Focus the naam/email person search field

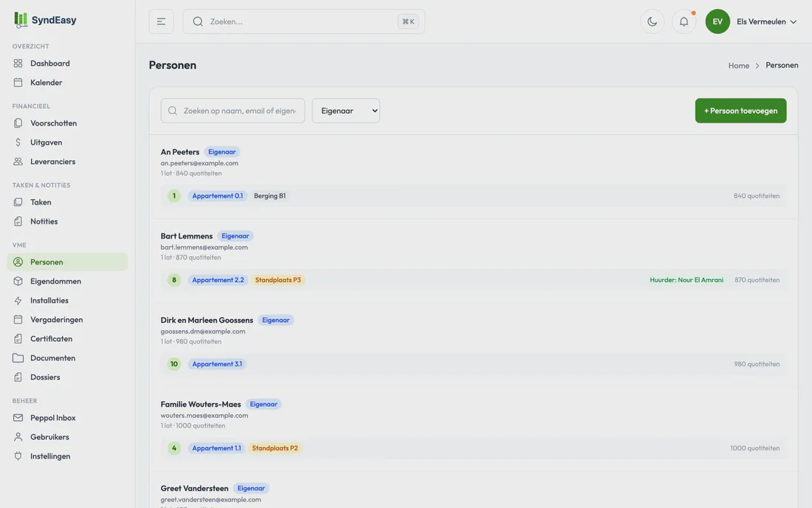click(x=233, y=111)
